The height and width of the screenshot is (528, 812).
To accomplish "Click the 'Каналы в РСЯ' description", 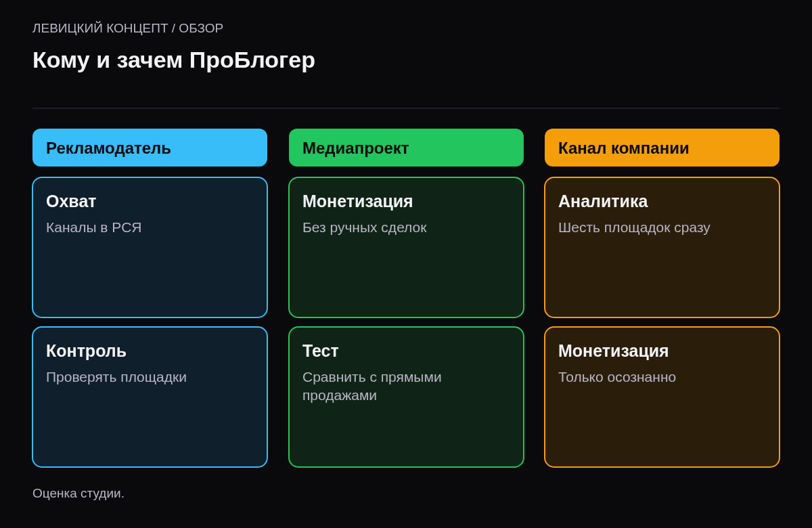I will tap(94, 227).
